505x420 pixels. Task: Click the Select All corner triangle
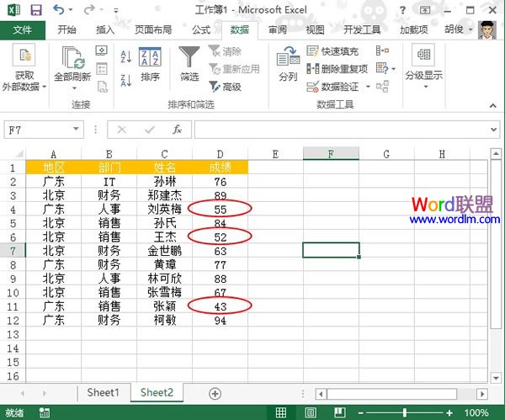(x=19, y=153)
